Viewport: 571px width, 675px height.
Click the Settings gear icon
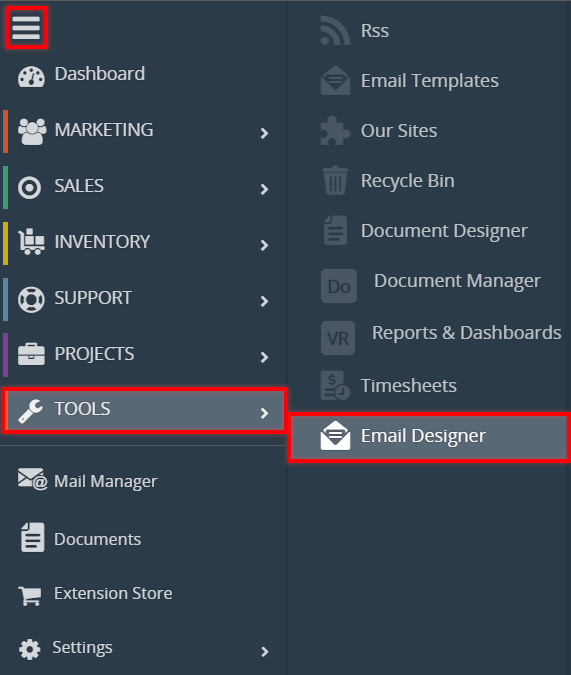pyautogui.click(x=30, y=649)
